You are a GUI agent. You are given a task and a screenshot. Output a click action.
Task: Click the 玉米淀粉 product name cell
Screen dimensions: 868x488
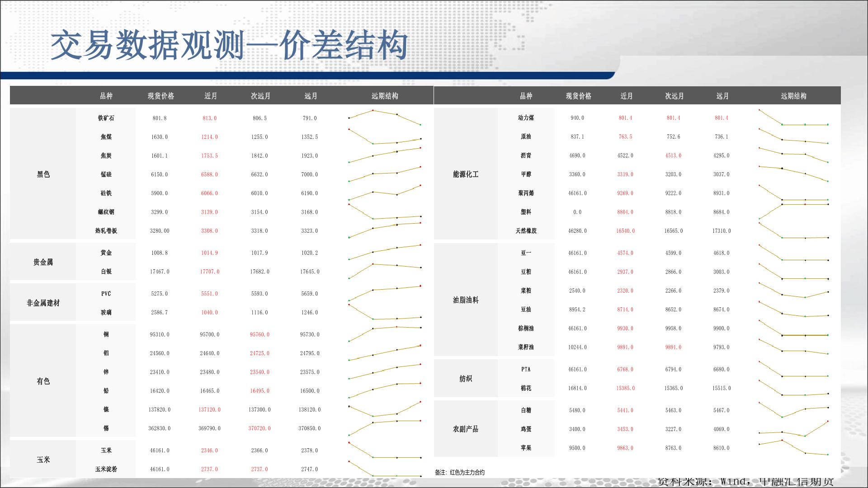106,469
